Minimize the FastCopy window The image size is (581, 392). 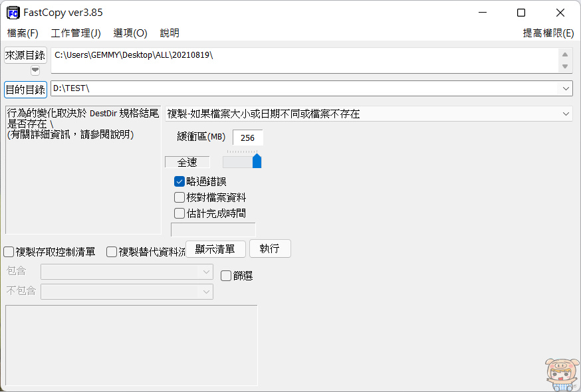(483, 13)
